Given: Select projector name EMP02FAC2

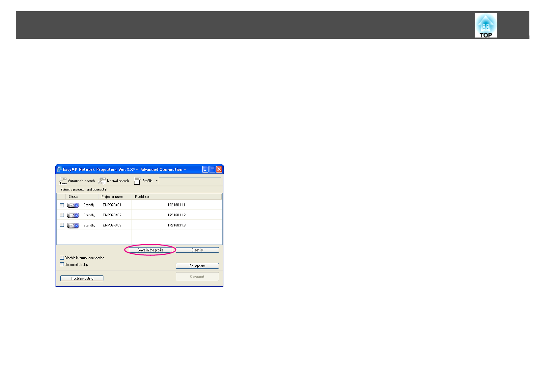Looking at the screenshot, I should [112, 215].
